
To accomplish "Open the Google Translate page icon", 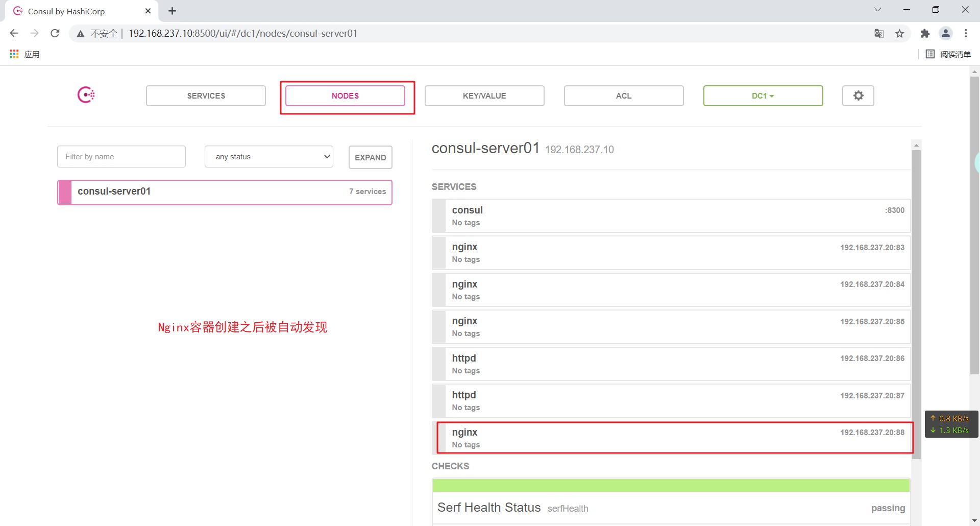I will 879,34.
